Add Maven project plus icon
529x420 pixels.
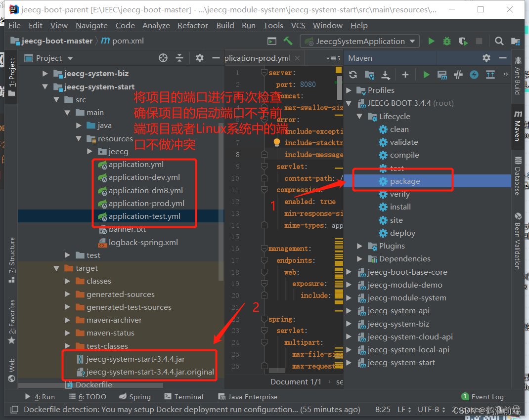coord(405,75)
